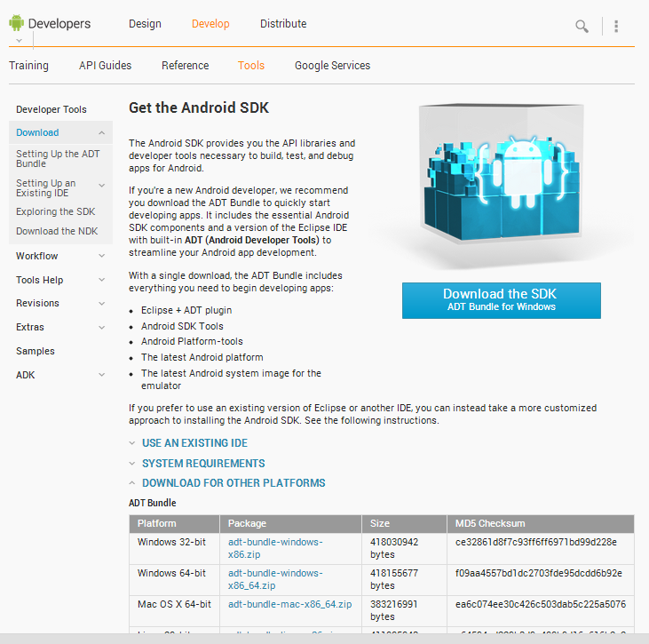Click the Android robot logo icon
649x644 pixels.
click(16, 23)
